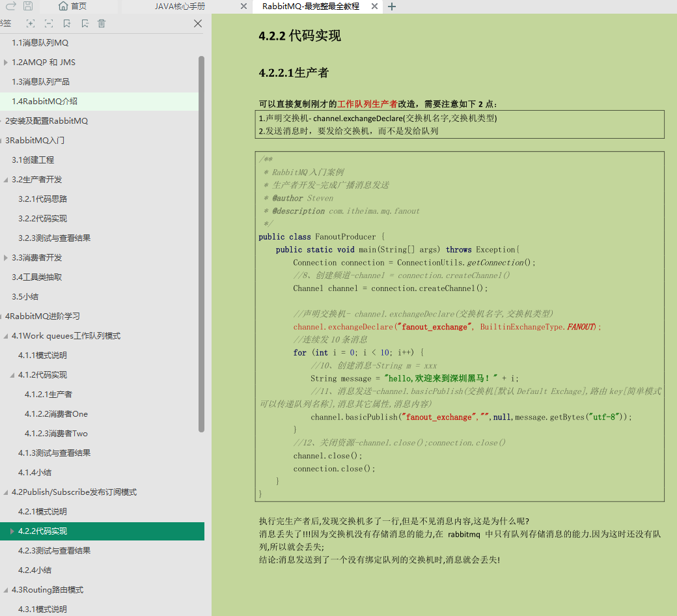Open bookmark 1.1消息队列MQ
Screen dimensions: 677x616
[x=40, y=43]
